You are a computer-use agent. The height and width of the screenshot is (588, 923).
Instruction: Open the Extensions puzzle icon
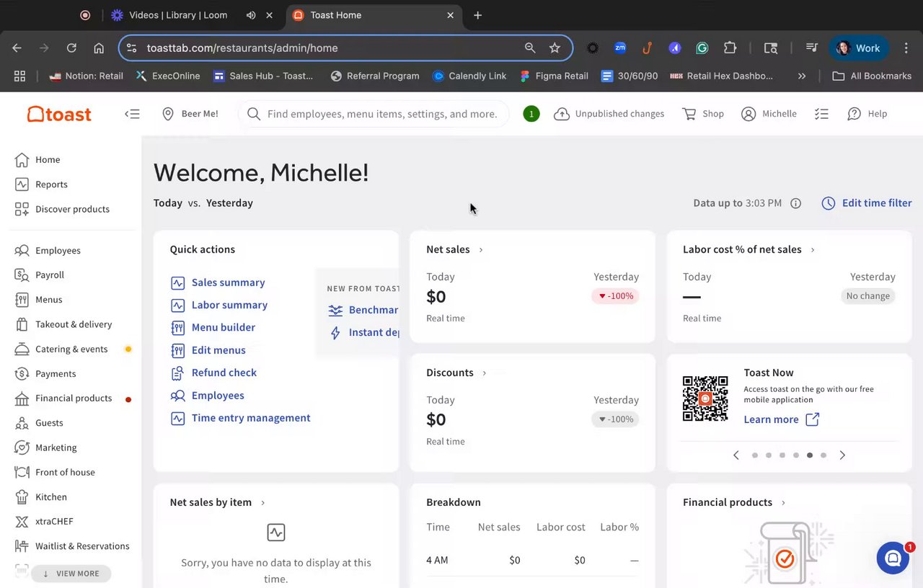pyautogui.click(x=730, y=48)
